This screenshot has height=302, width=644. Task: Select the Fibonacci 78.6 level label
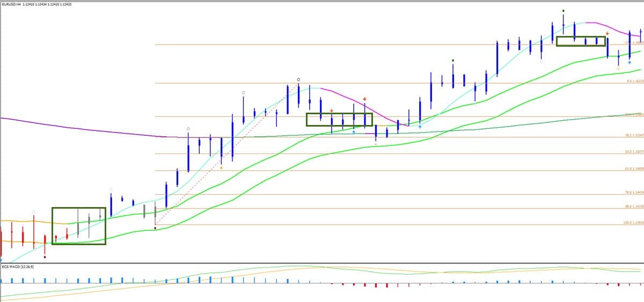click(635, 192)
